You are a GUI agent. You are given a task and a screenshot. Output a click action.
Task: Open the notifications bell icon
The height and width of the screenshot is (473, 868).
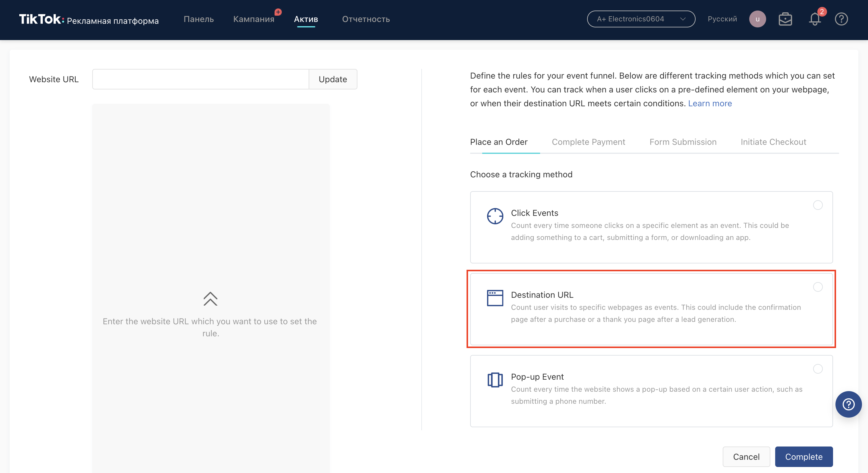click(x=814, y=19)
